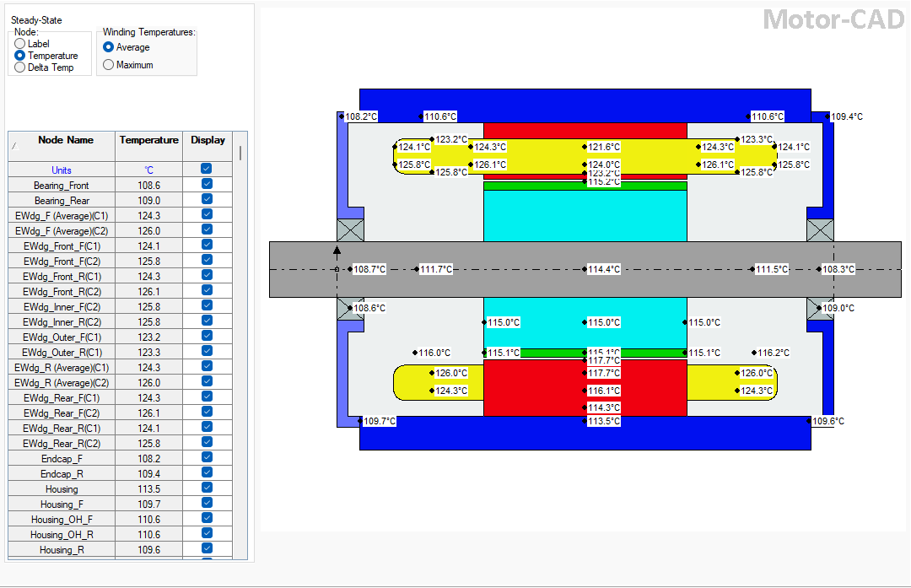Select EWdg_Rear_F(C1) row name
This screenshot has height=588, width=911.
61,398
